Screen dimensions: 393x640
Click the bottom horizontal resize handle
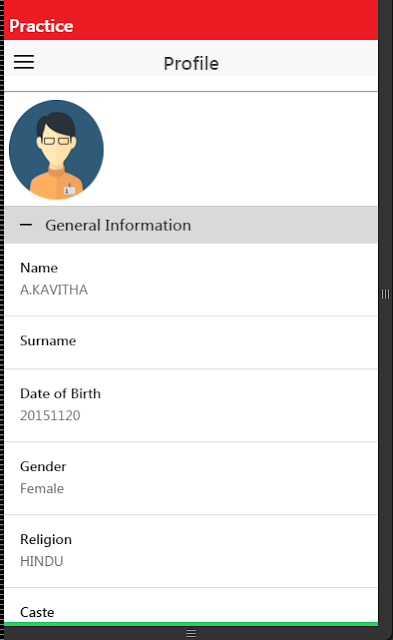191,633
